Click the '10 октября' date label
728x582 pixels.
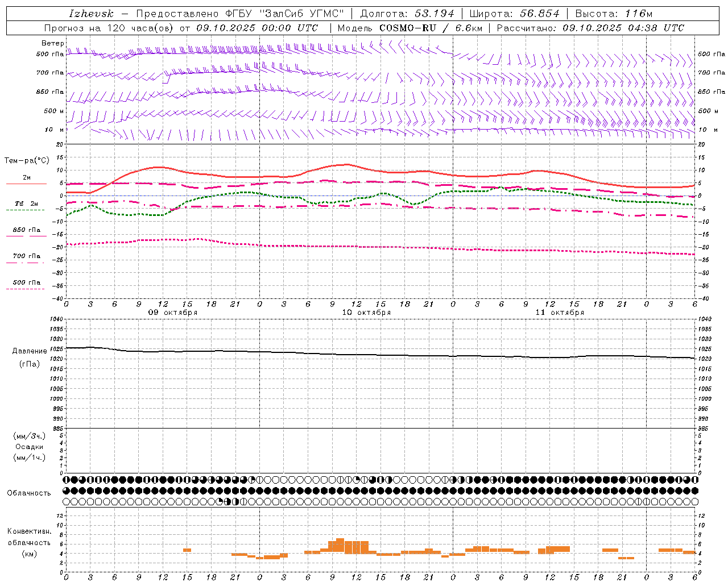pyautogui.click(x=366, y=313)
